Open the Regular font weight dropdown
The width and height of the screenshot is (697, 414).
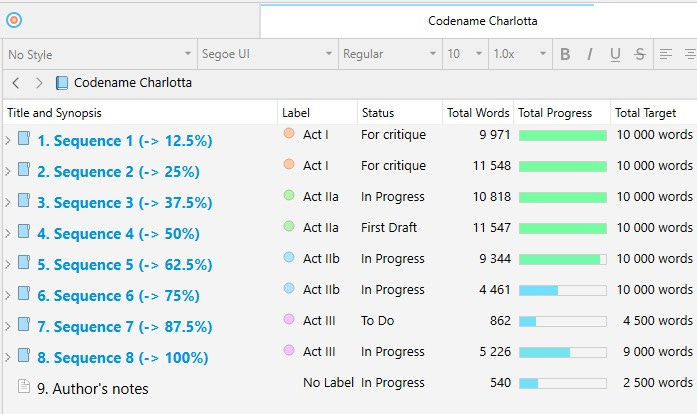[x=390, y=54]
